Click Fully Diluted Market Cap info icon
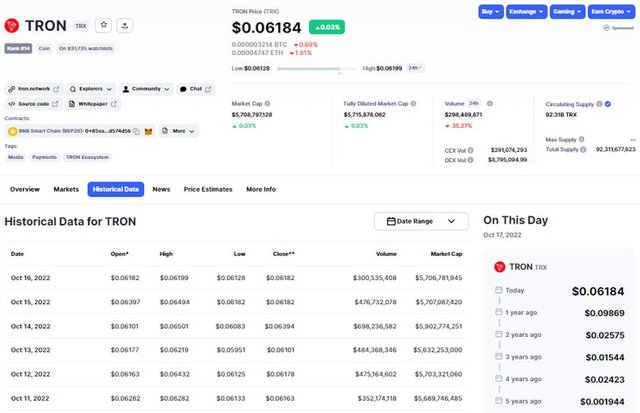 pyautogui.click(x=413, y=104)
